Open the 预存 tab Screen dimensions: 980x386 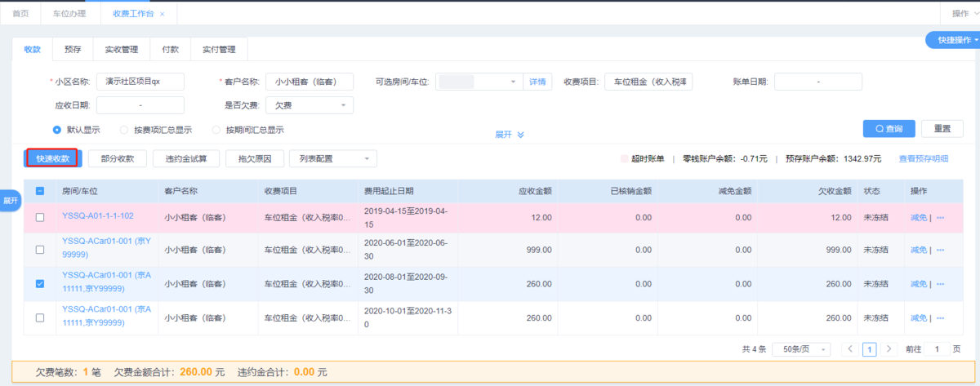[x=73, y=50]
